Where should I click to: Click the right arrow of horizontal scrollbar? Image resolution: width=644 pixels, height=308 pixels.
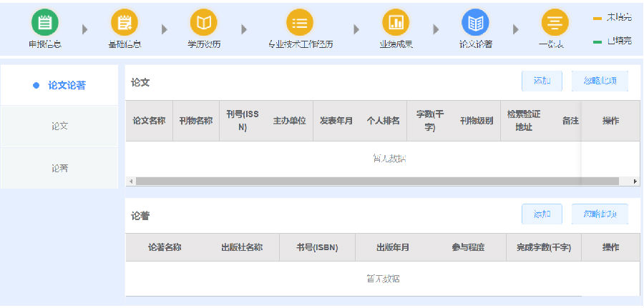[635, 182]
